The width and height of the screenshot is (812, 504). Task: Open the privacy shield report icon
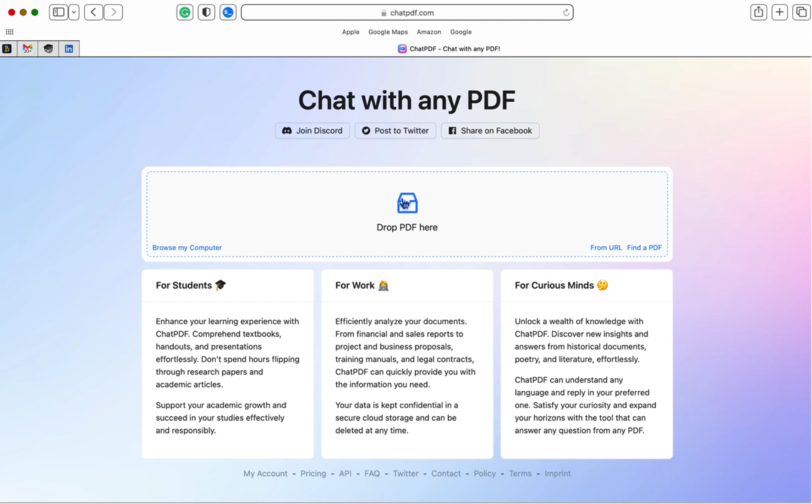click(x=206, y=12)
